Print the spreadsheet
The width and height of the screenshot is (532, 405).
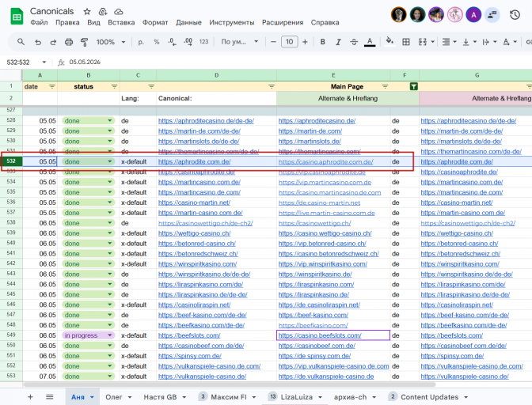click(x=69, y=42)
